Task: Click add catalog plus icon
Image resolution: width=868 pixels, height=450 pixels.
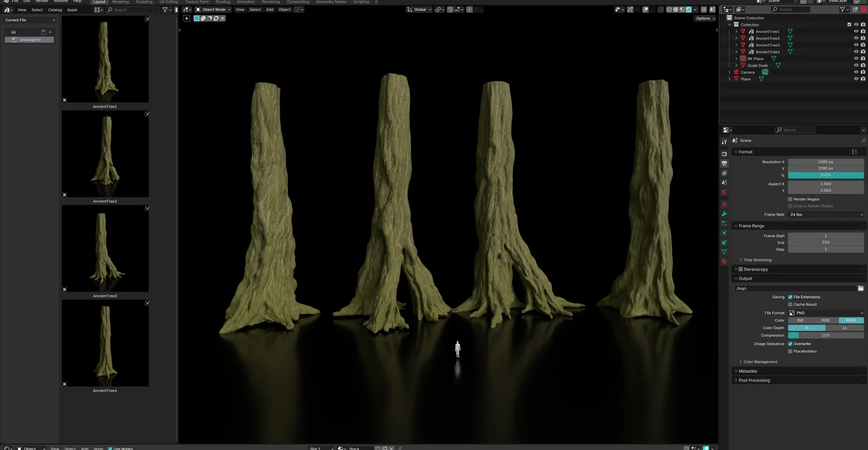Action: click(50, 32)
